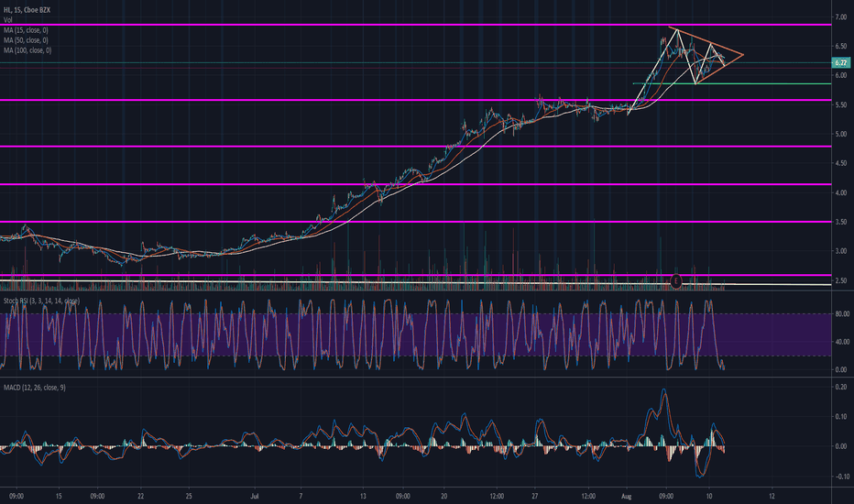The width and height of the screenshot is (854, 504).
Task: Click the HL, 15, Cboe BZX symbol legend
Action: coord(27,10)
